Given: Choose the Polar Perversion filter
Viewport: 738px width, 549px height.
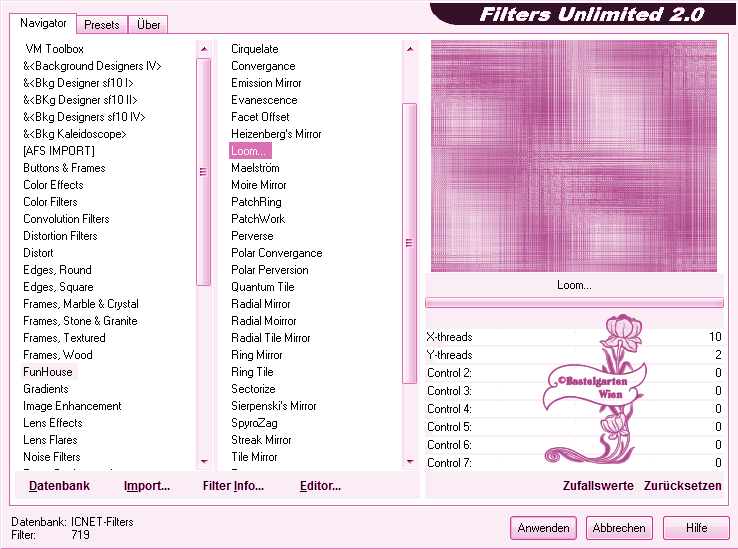Looking at the screenshot, I should pos(270,270).
